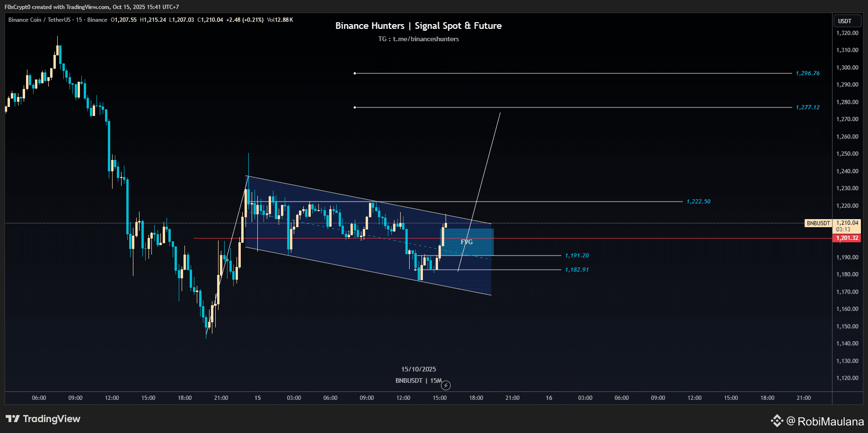This screenshot has width=868, height=433.
Task: Click the Vol 12.88K volume readout
Action: pos(280,20)
